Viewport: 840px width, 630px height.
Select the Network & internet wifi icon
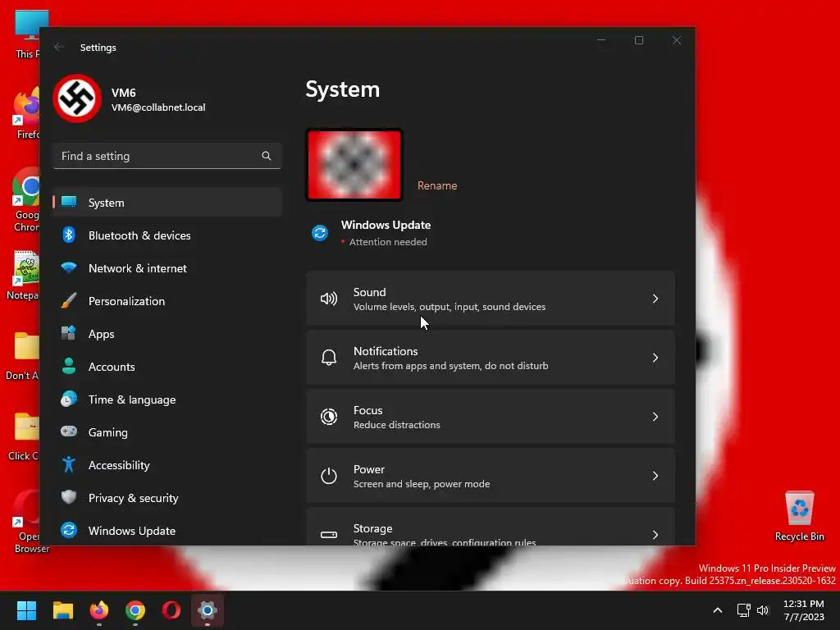click(69, 268)
